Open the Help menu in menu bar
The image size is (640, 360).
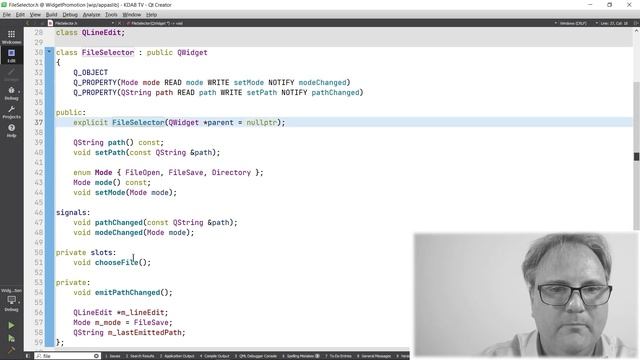click(151, 14)
